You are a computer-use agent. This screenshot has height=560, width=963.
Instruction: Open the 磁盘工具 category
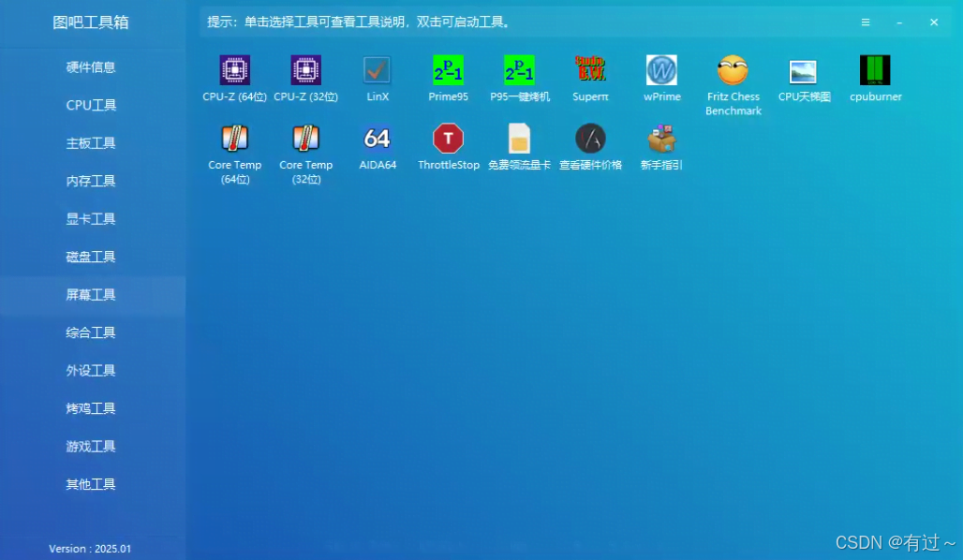click(x=91, y=257)
